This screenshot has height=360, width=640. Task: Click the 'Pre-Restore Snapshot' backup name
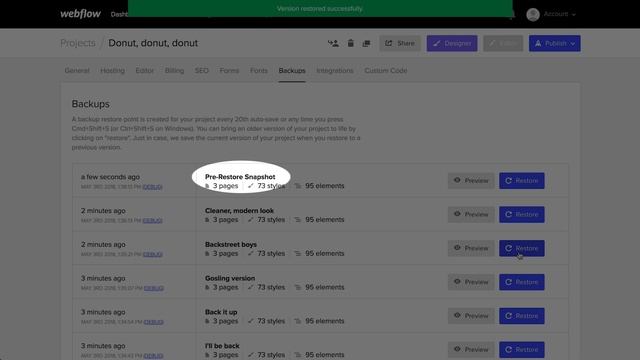tap(240, 177)
